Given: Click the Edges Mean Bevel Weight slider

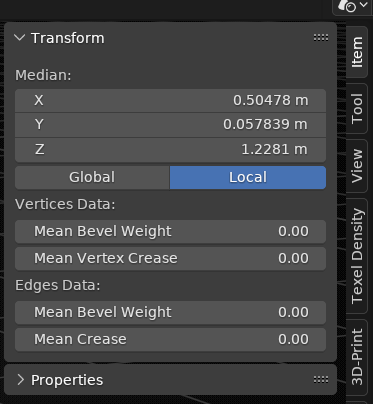Looking at the screenshot, I should pyautogui.click(x=170, y=312).
